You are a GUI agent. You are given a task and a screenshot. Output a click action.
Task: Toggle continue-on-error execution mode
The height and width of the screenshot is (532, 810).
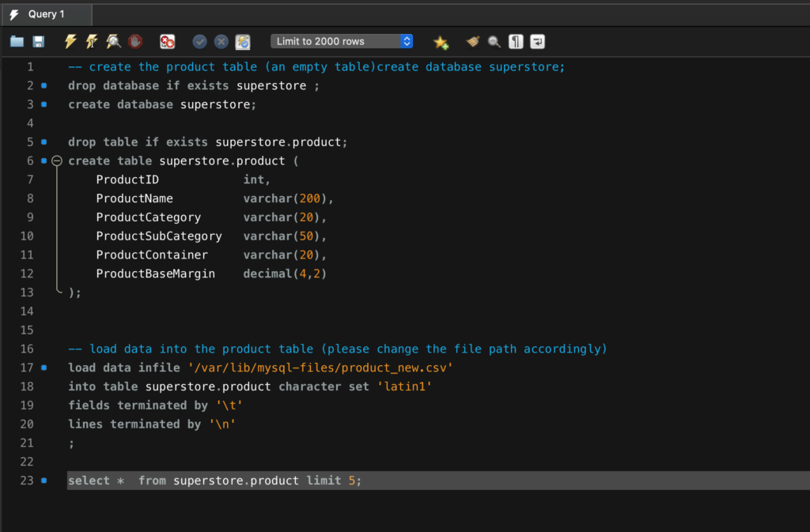(167, 42)
